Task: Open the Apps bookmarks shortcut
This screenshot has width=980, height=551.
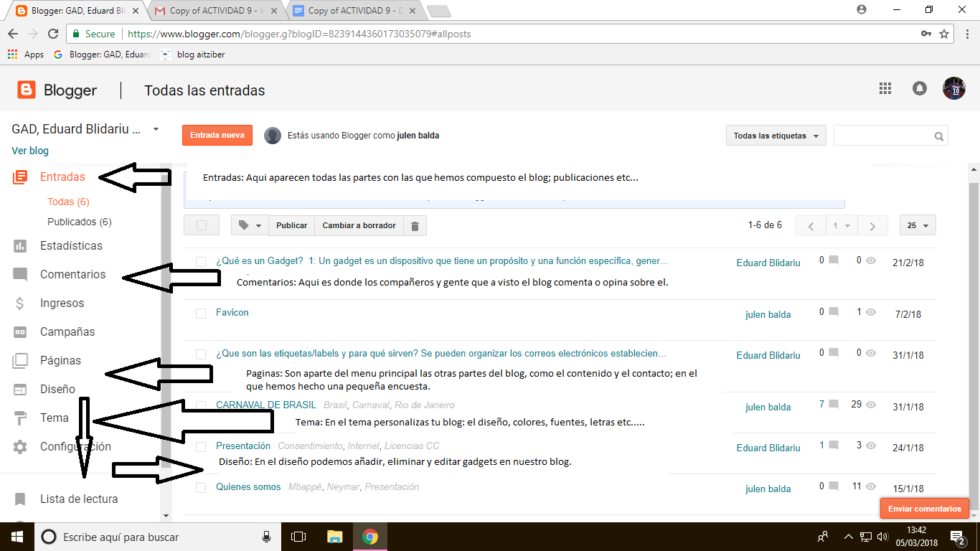Action: click(x=26, y=55)
